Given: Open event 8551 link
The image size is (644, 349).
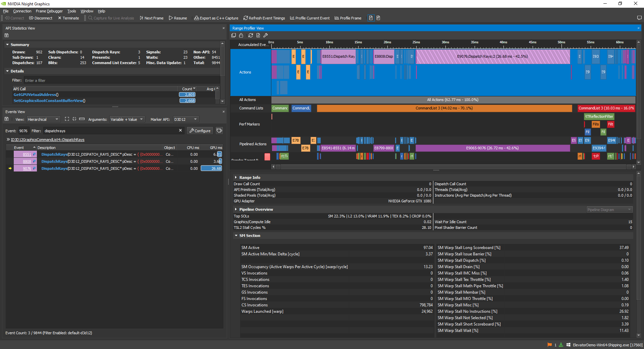Looking at the screenshot, I should pos(27,154).
